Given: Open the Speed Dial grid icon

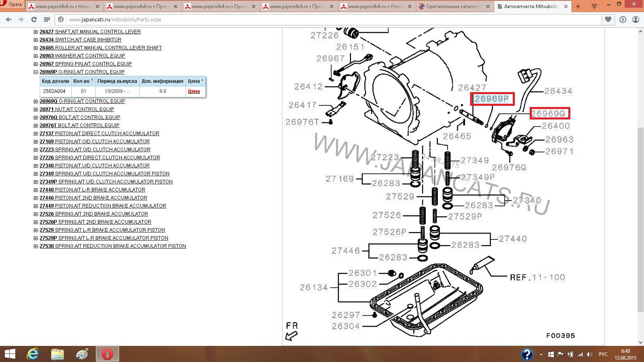Looking at the screenshot, I should [x=47, y=19].
